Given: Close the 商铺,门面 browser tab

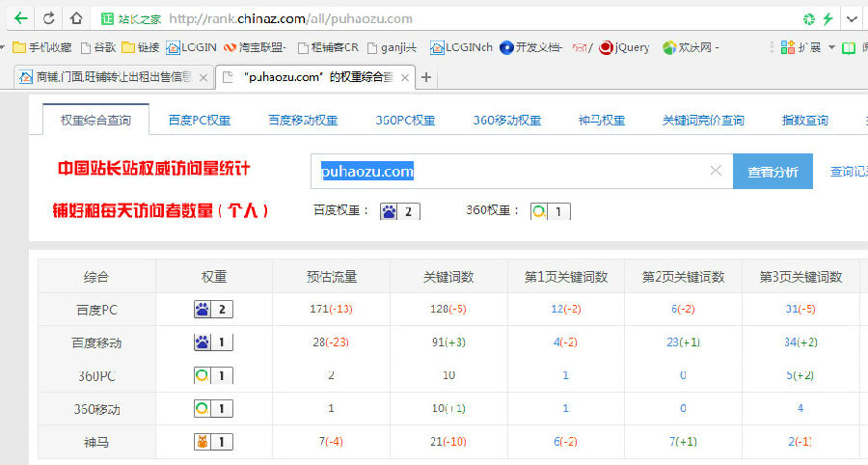Looking at the screenshot, I should pos(203,77).
